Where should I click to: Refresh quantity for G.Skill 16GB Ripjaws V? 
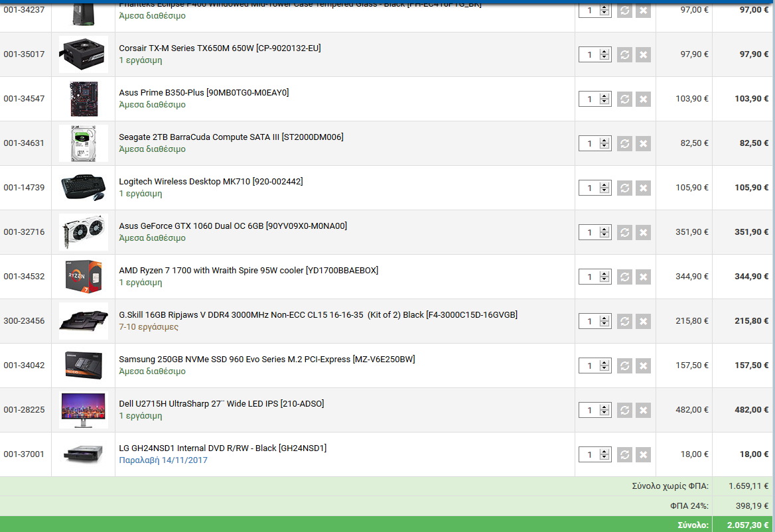[625, 321]
